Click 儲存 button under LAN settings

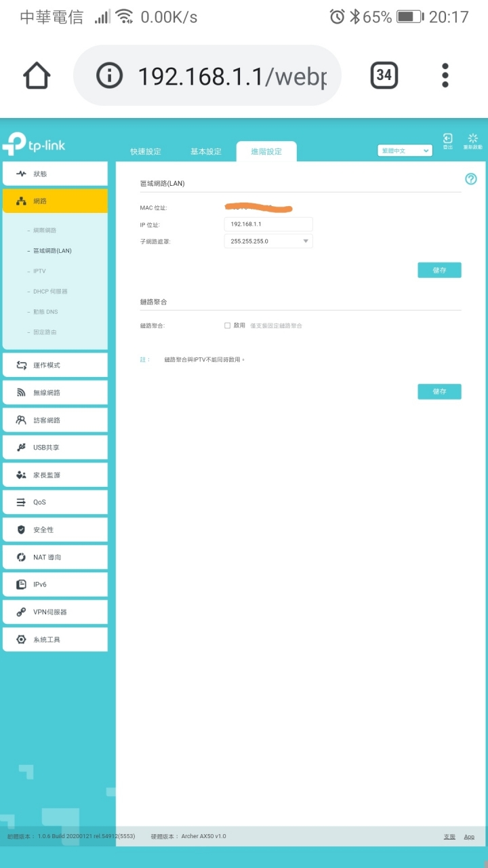(x=439, y=270)
